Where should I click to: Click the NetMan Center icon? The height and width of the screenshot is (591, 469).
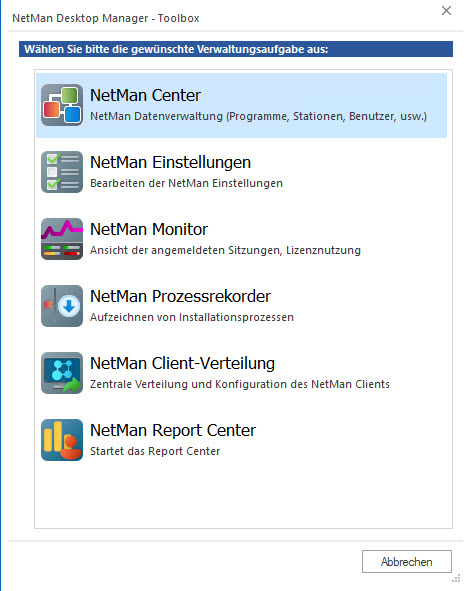click(62, 105)
